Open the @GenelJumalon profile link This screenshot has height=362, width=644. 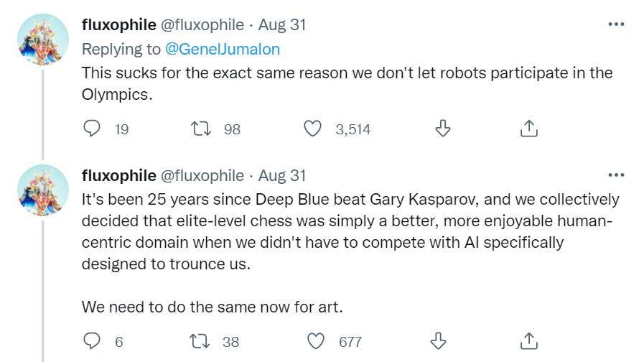coord(222,50)
